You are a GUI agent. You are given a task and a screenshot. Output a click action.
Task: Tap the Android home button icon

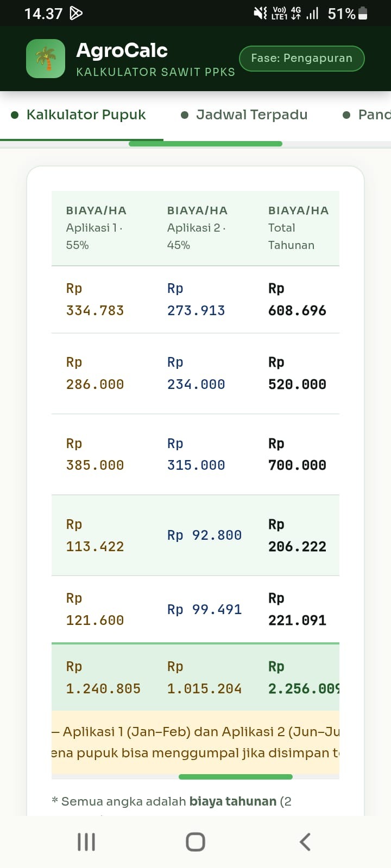195,842
